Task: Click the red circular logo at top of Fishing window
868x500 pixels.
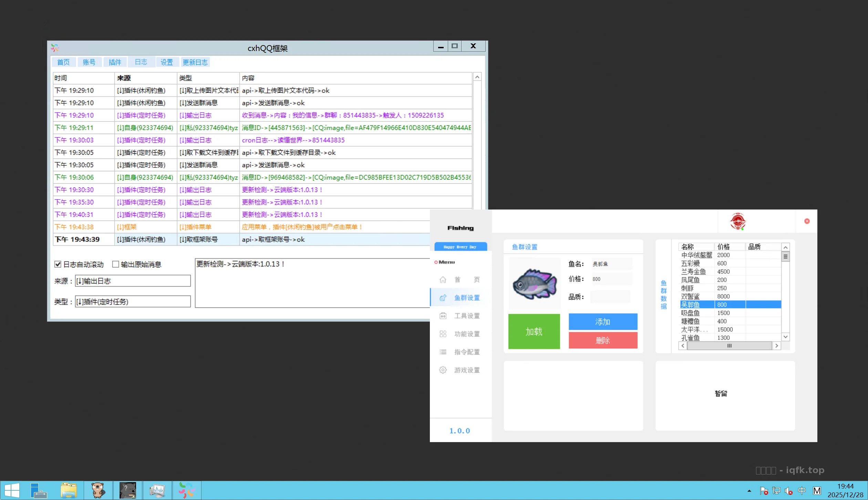Action: (737, 221)
